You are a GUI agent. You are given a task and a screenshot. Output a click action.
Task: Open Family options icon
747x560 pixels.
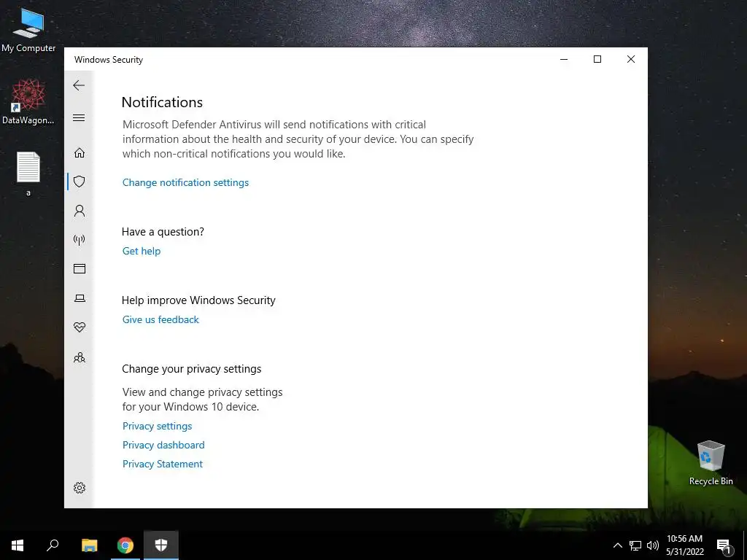[80, 357]
